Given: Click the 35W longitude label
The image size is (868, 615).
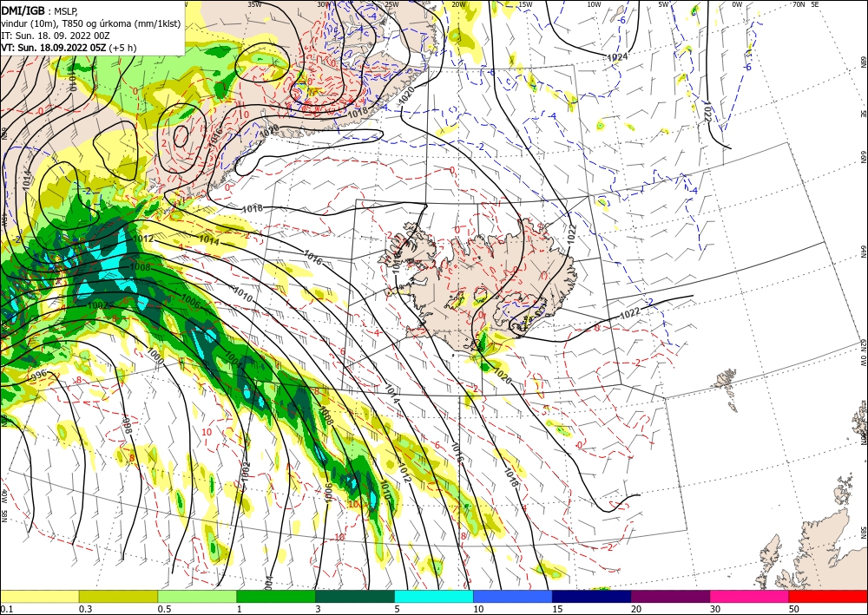Looking at the screenshot, I should click(254, 4).
